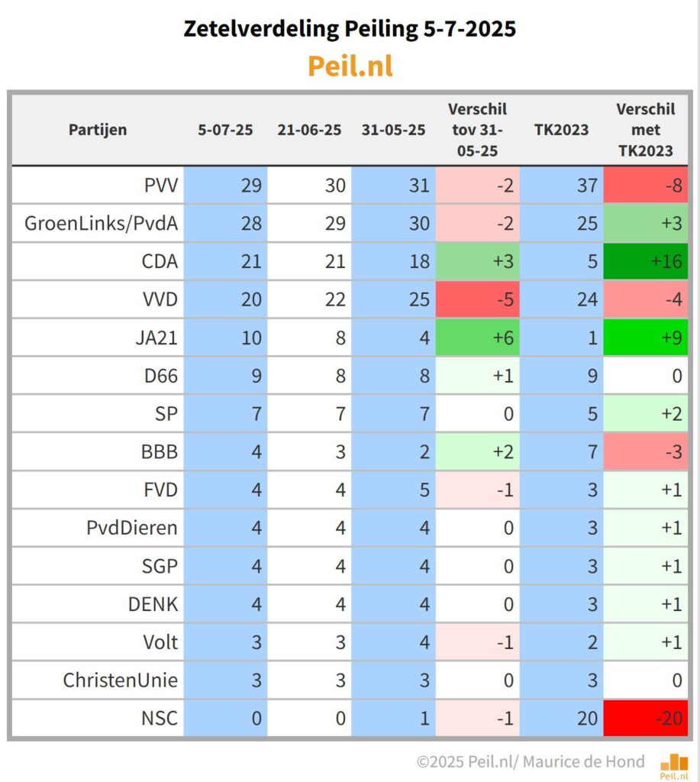Click the Verschil tov 31-05-25 header
The height and width of the screenshot is (782, 700).
(477, 129)
